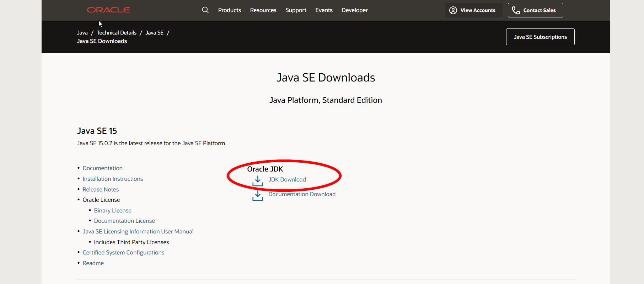Open the Resources menu
Screen dimensions: 644x284
[x=263, y=10]
